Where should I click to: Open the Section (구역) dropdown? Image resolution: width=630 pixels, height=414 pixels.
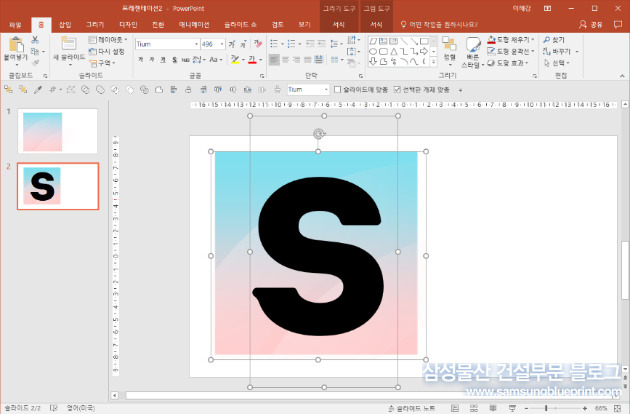point(102,63)
